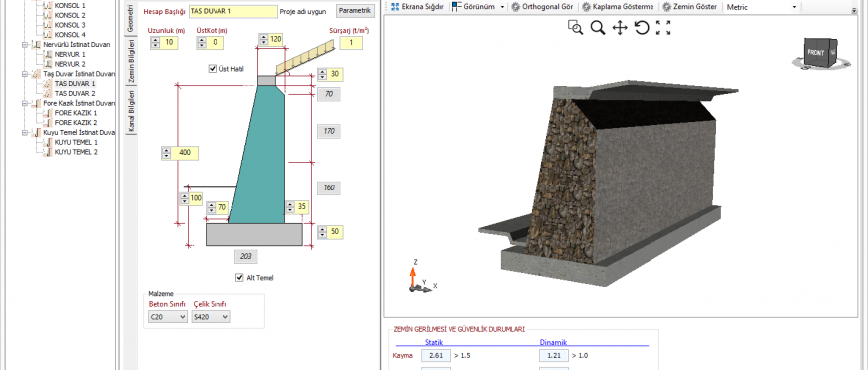Select KUYU TEMEL 2 in the tree
Viewport: 868px width, 370px height.
[76, 152]
